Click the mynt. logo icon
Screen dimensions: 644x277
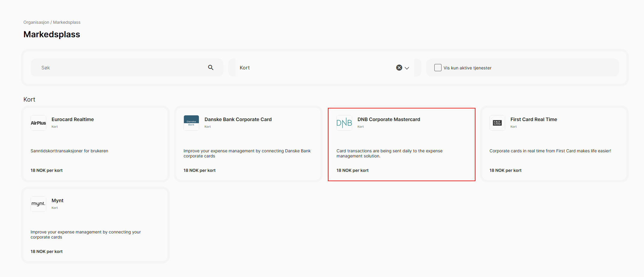38,204
